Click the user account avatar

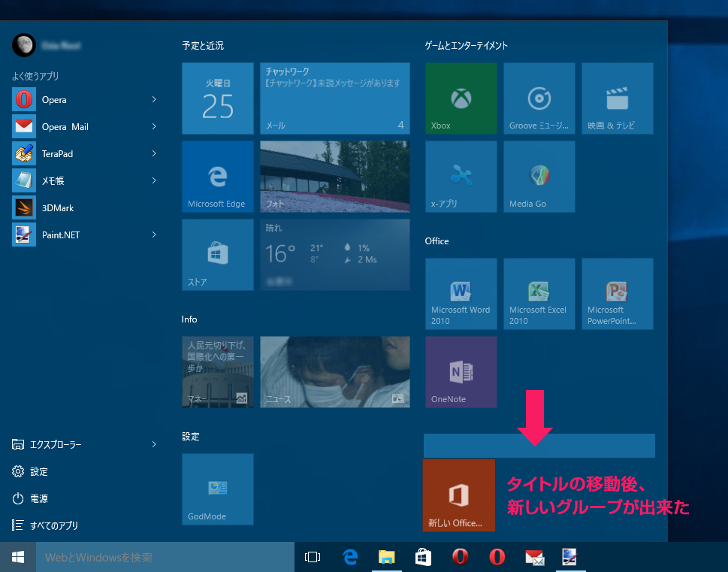[x=24, y=45]
